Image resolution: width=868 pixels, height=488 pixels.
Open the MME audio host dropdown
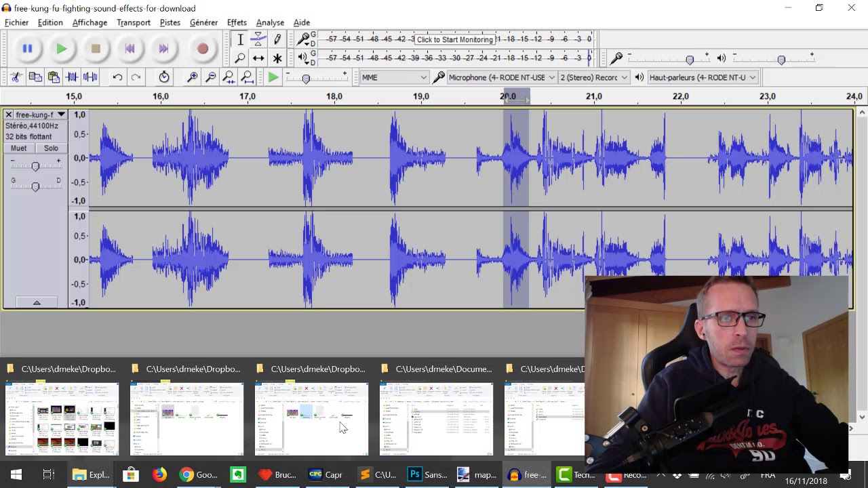click(x=394, y=77)
